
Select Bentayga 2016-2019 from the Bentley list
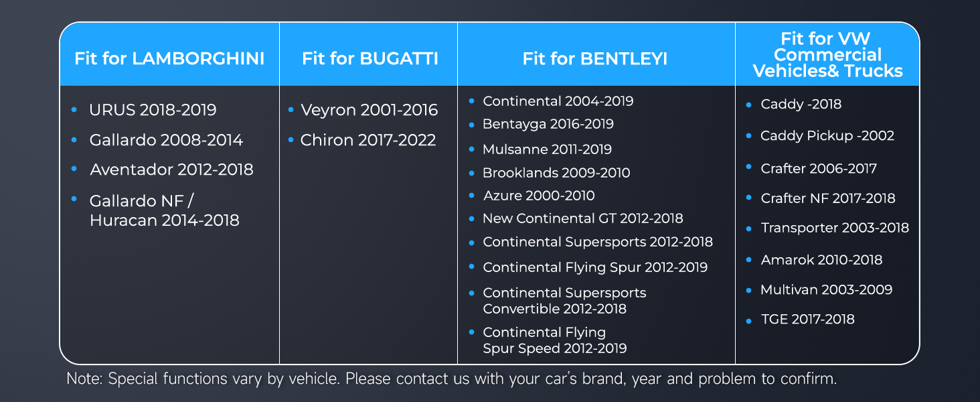(548, 124)
